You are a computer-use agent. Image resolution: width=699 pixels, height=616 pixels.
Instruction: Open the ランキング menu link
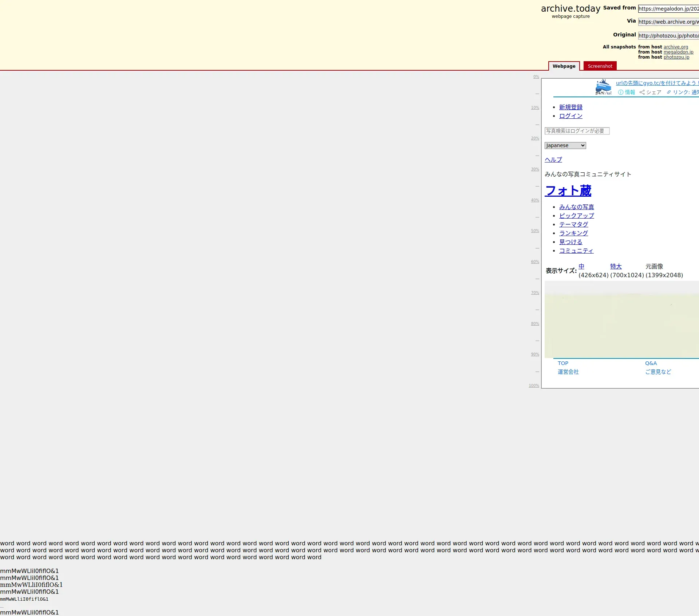coord(573,234)
